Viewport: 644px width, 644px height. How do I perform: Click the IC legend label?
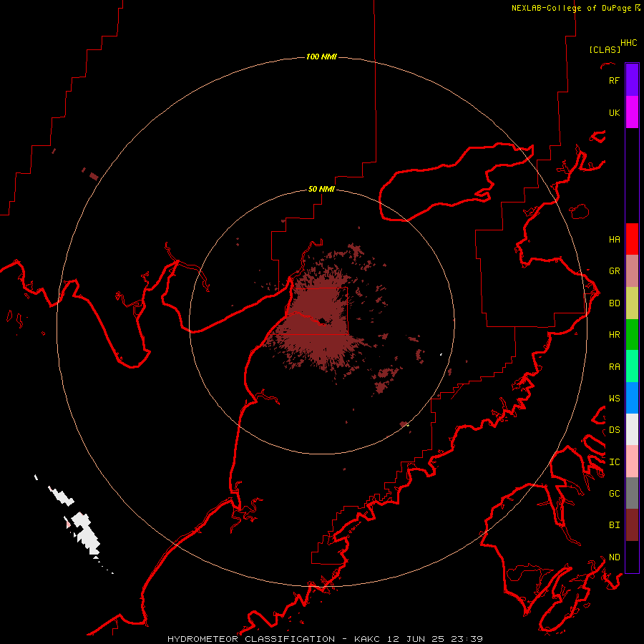614,462
